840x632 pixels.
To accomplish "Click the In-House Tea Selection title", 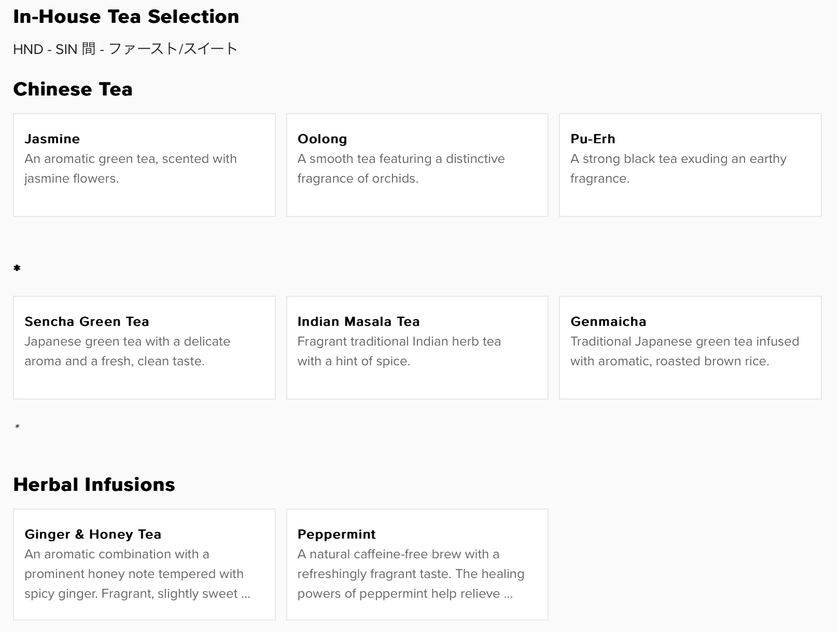I will coord(127,17).
